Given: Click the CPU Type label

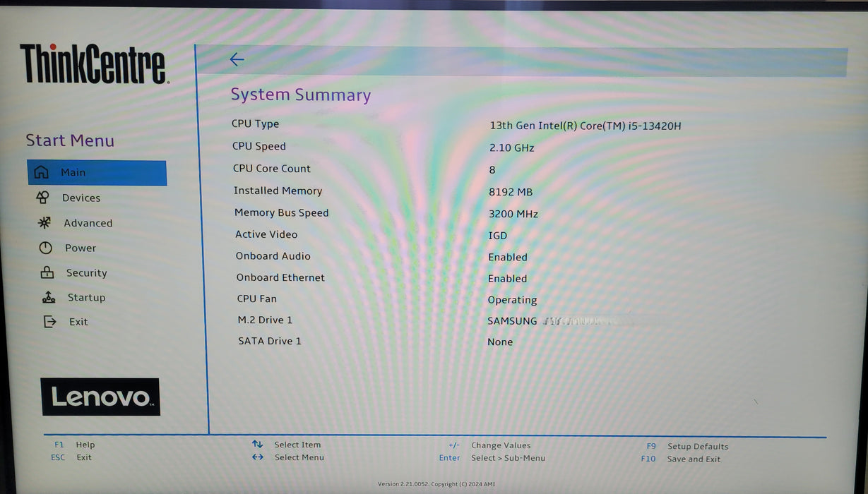Looking at the screenshot, I should point(255,124).
